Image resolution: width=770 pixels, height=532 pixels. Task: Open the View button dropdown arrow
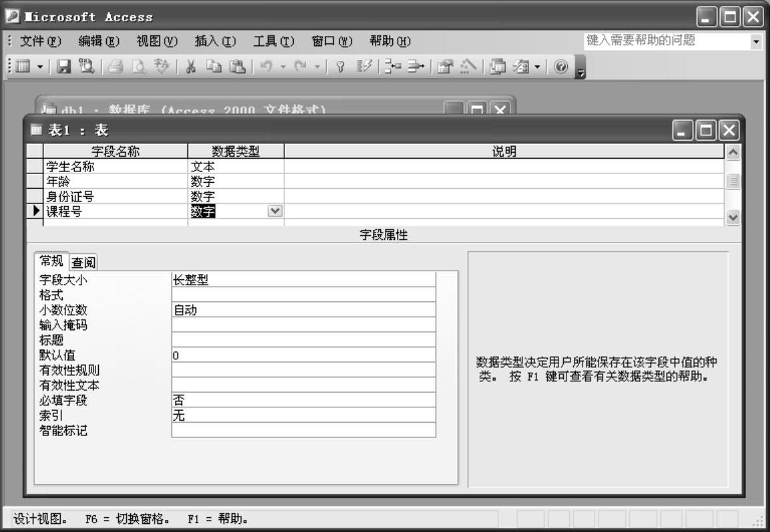[40, 67]
